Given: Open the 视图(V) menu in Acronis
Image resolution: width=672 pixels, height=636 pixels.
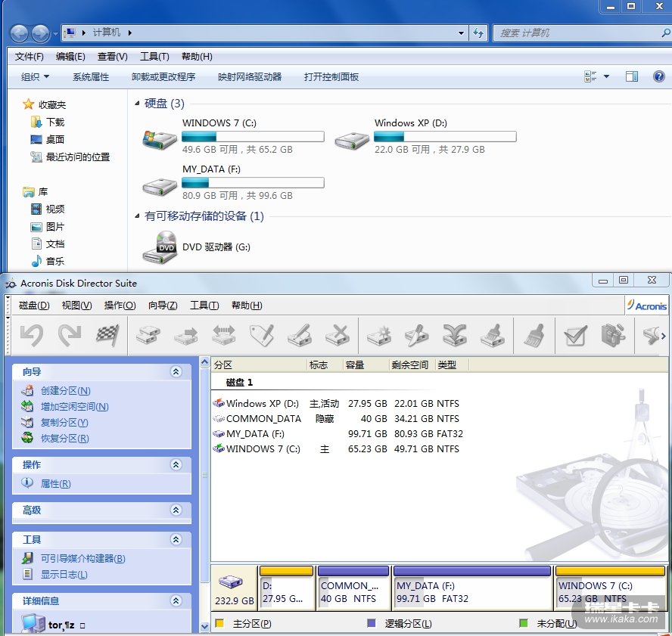Looking at the screenshot, I should pos(76,306).
